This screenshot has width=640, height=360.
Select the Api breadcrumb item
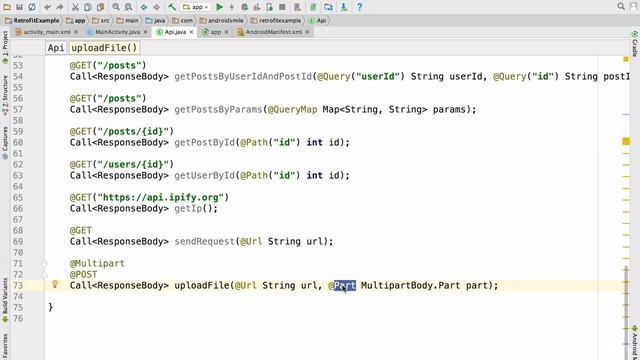point(318,20)
